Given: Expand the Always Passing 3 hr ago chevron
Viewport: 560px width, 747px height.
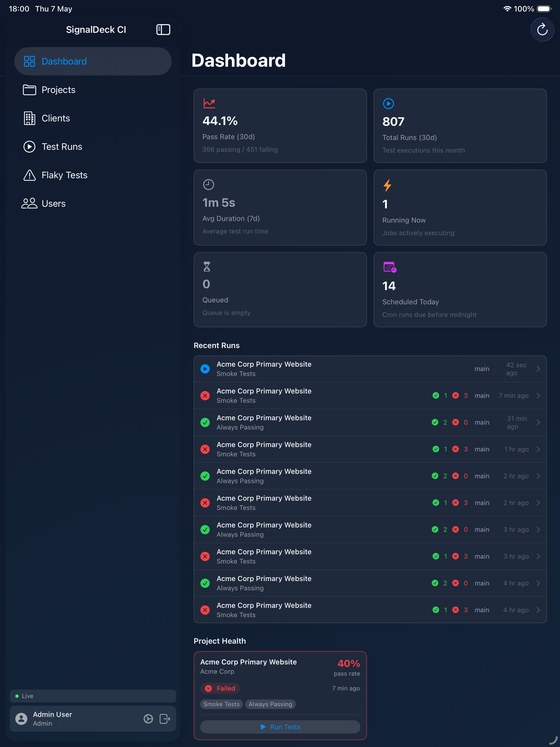Looking at the screenshot, I should (538, 530).
